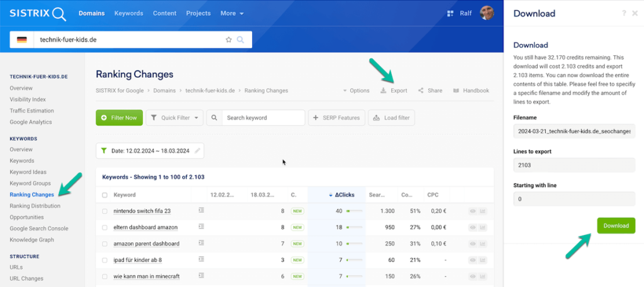
Task: Toggle select-all checkbox in Keyword header
Action: coord(105,195)
